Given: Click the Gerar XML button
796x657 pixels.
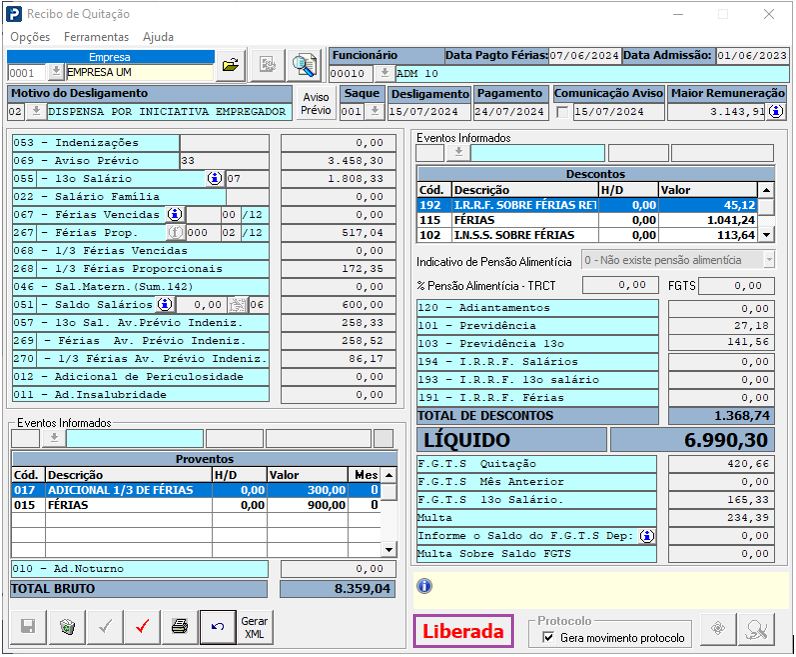Looking at the screenshot, I should (x=255, y=627).
